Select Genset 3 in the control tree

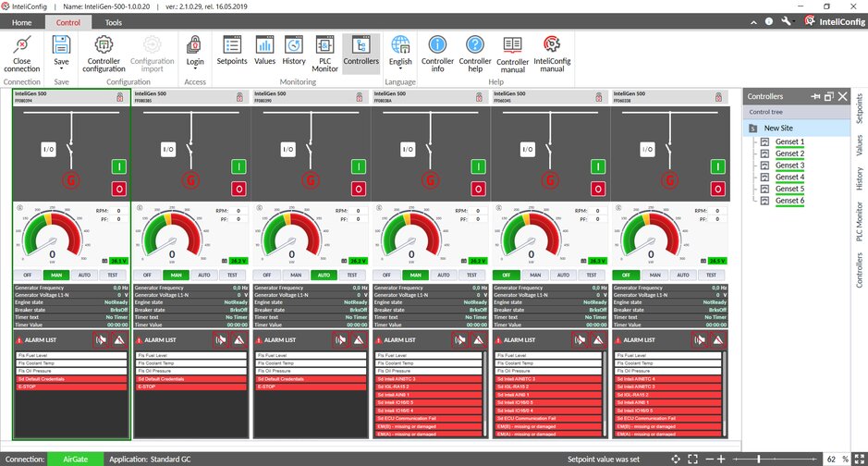coord(789,165)
